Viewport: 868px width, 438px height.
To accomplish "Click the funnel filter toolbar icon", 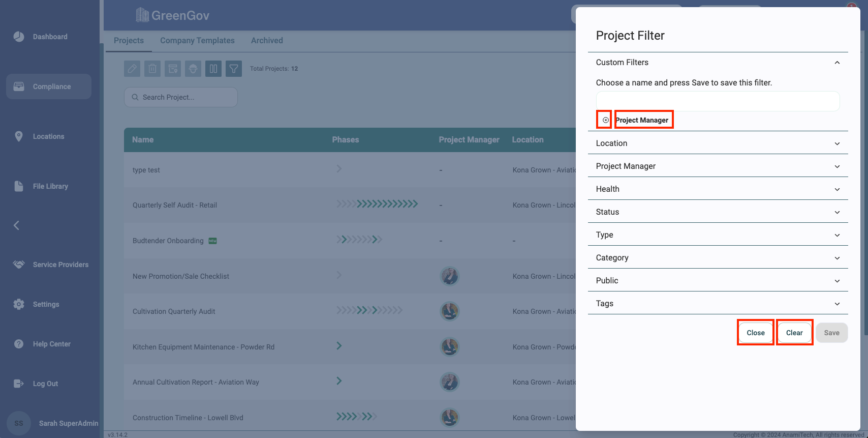I will pyautogui.click(x=234, y=69).
